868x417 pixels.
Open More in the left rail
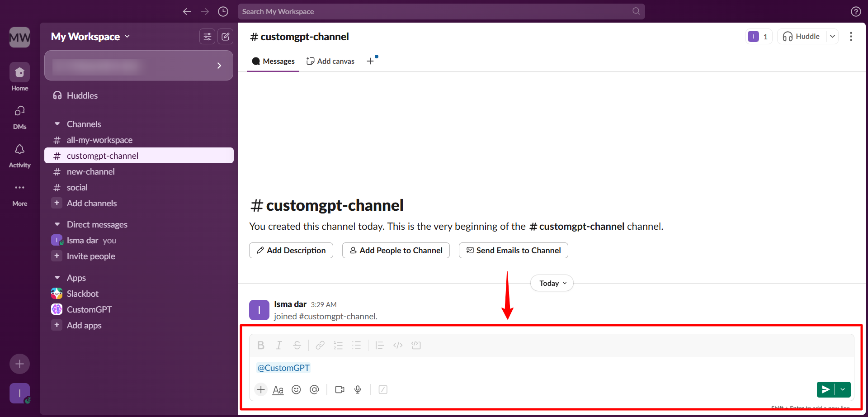point(19,194)
